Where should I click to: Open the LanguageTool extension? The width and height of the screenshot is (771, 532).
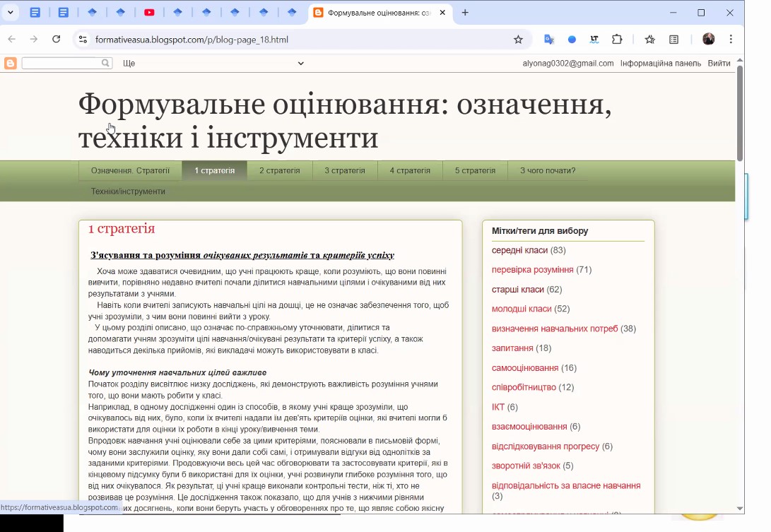(x=594, y=40)
